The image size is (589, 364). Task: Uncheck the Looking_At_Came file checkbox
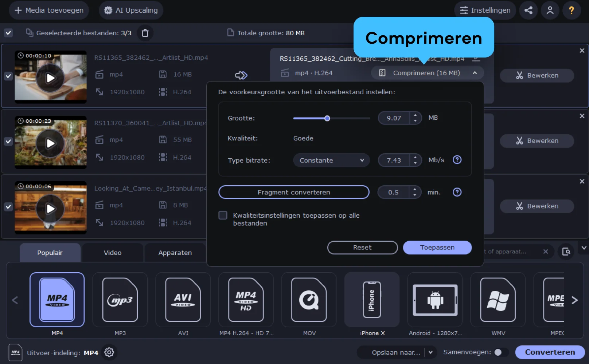(8, 206)
